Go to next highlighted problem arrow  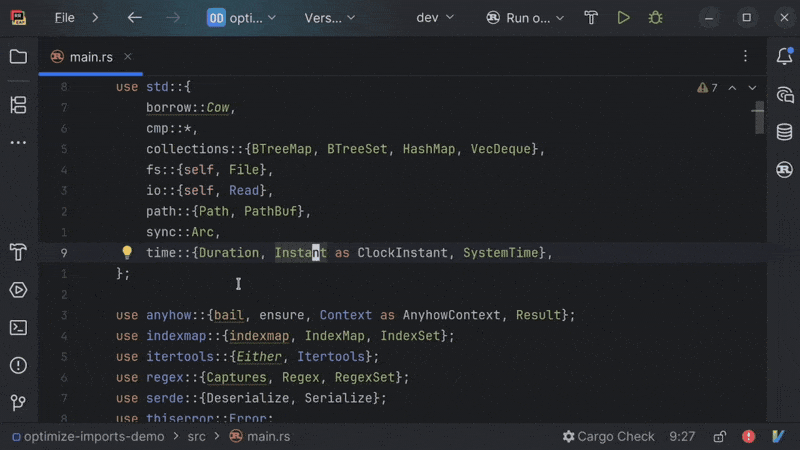pyautogui.click(x=752, y=88)
